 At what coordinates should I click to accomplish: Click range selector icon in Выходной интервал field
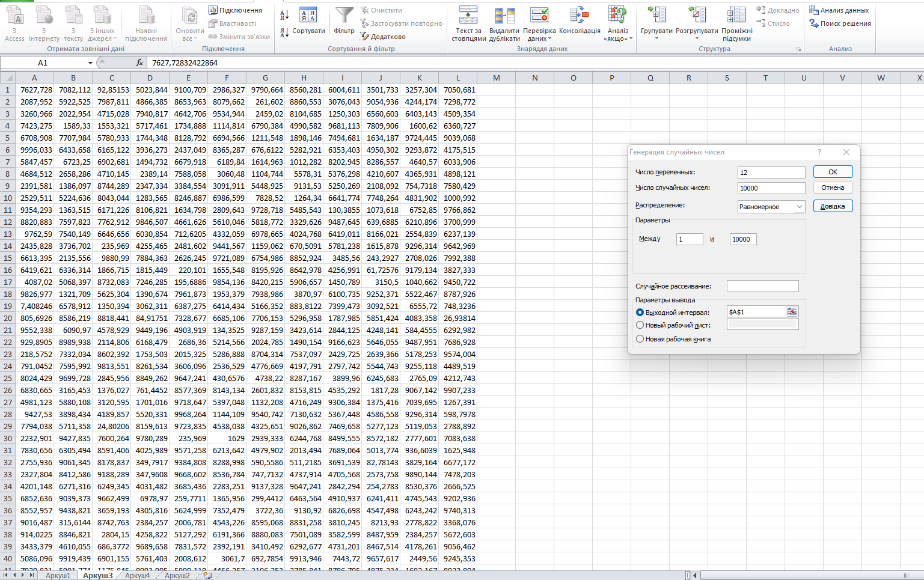(x=792, y=311)
